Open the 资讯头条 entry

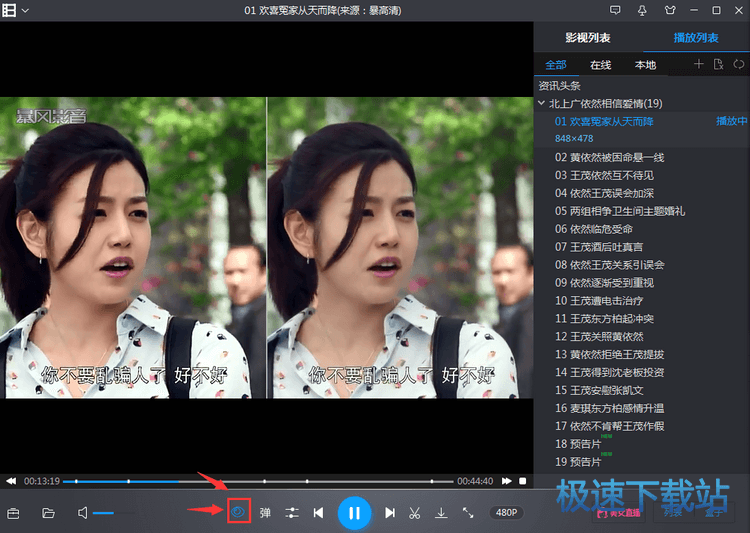click(559, 86)
